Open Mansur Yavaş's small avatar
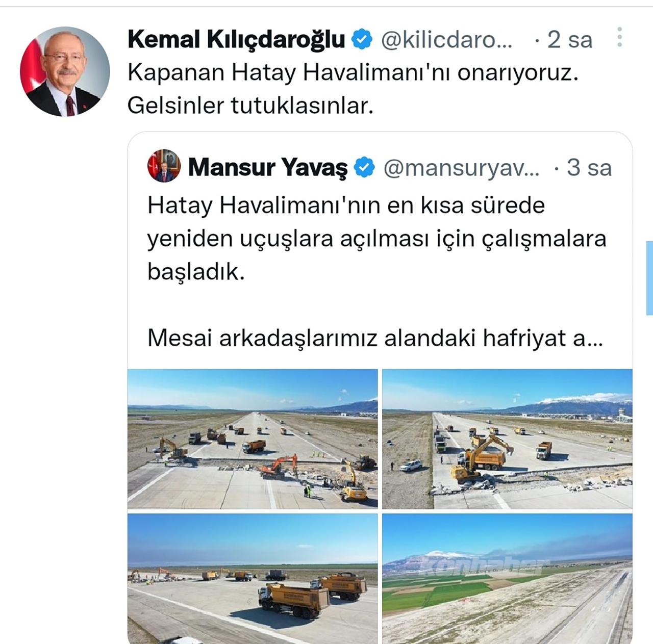This screenshot has width=653, height=644. pos(164,166)
